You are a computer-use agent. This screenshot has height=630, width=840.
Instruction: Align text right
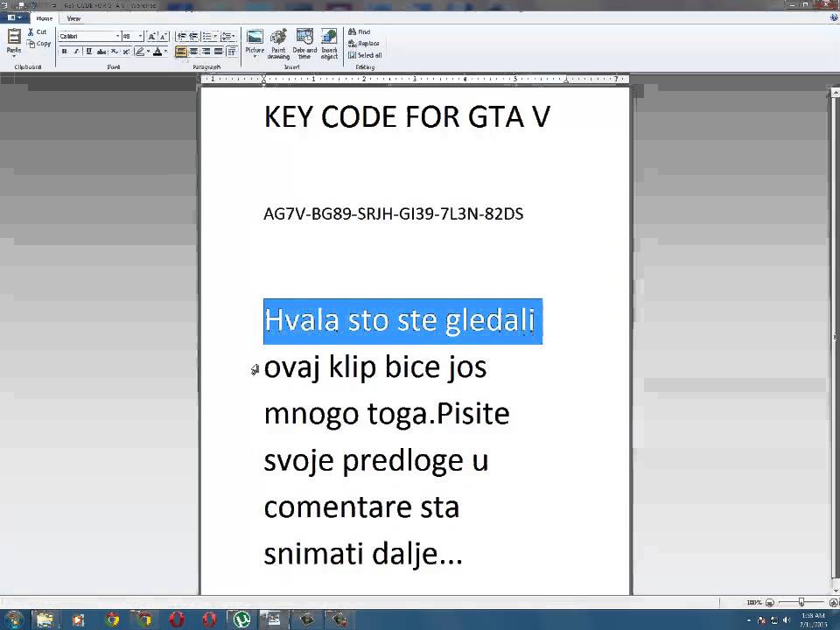click(x=206, y=52)
